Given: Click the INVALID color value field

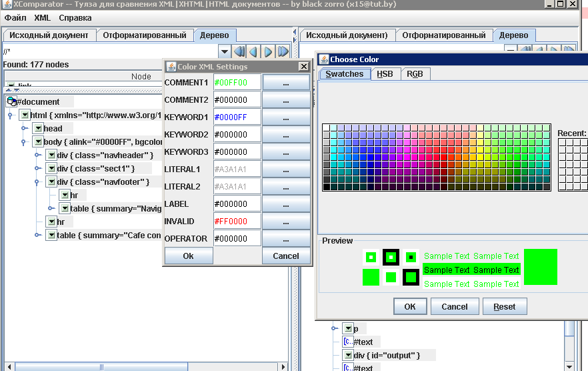Looking at the screenshot, I should [x=237, y=222].
